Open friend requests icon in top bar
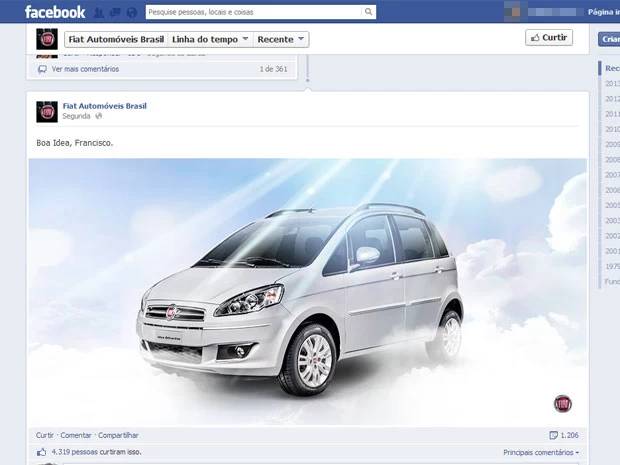 tap(98, 12)
